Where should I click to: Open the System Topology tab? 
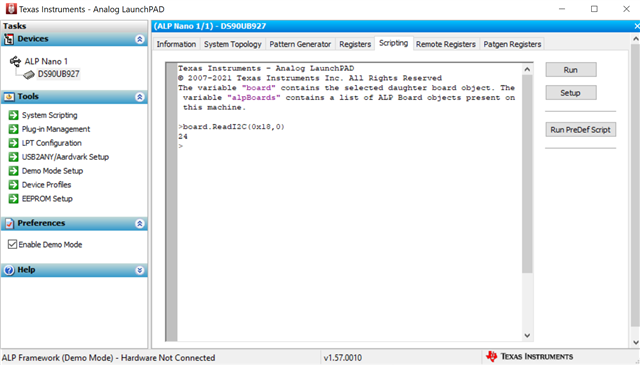click(233, 44)
